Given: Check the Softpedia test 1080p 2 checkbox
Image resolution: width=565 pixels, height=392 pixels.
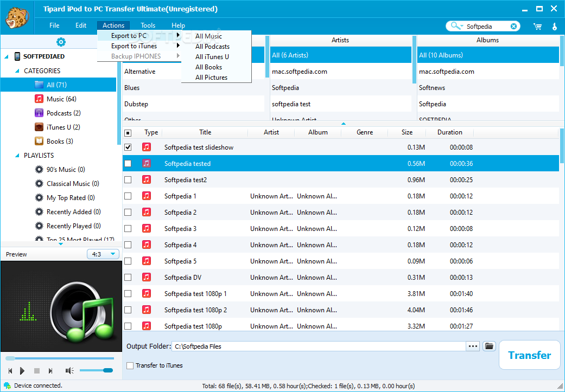Looking at the screenshot, I should click(x=128, y=310).
